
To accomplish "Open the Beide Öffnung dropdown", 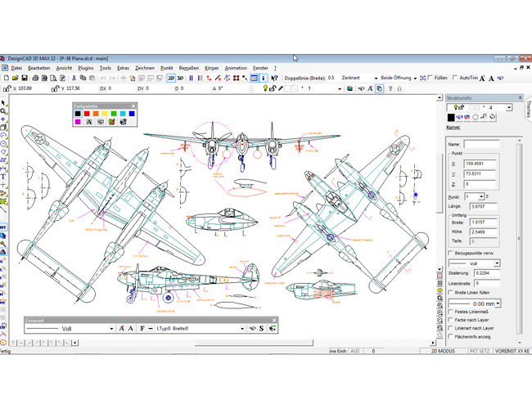I will pyautogui.click(x=415, y=78).
